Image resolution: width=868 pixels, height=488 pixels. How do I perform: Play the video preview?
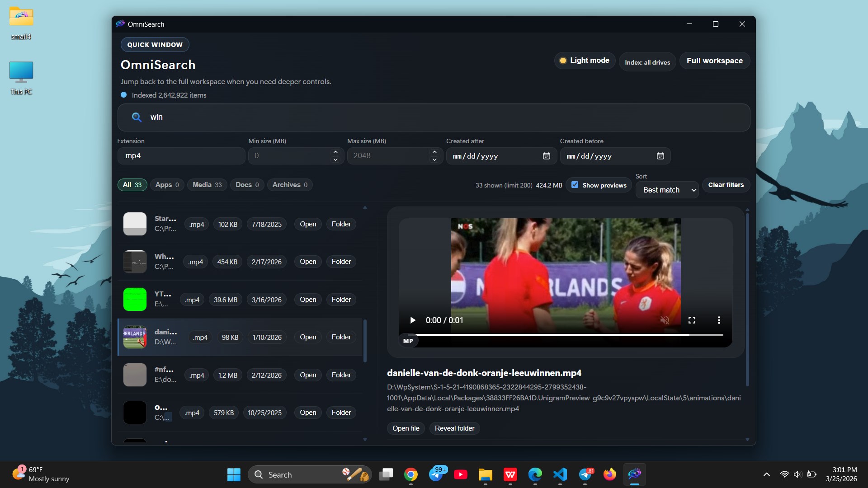click(412, 320)
